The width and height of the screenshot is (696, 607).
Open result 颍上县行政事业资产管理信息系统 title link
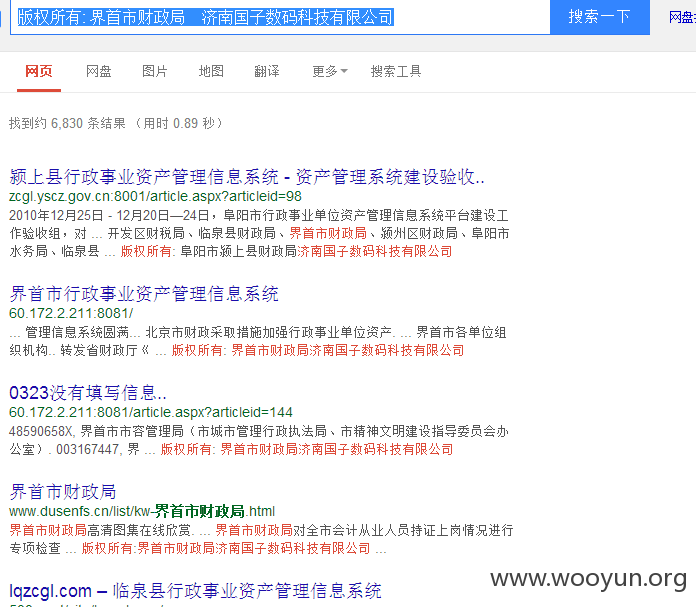247,177
